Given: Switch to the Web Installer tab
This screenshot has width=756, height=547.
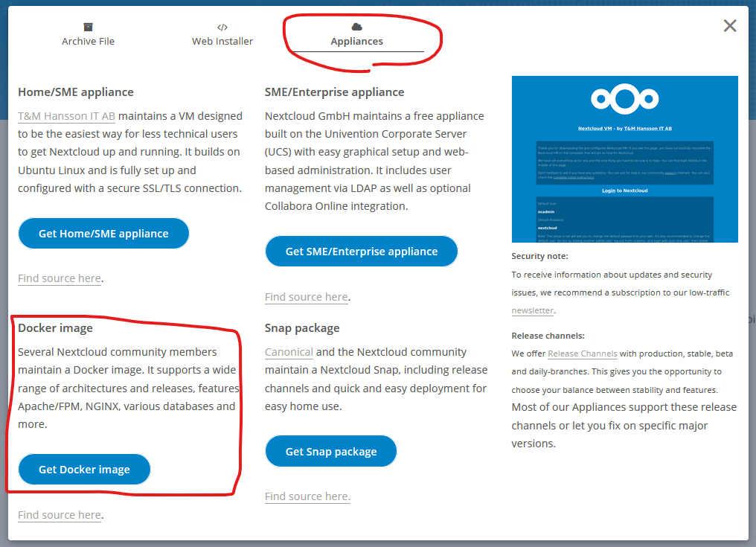Looking at the screenshot, I should point(222,35).
